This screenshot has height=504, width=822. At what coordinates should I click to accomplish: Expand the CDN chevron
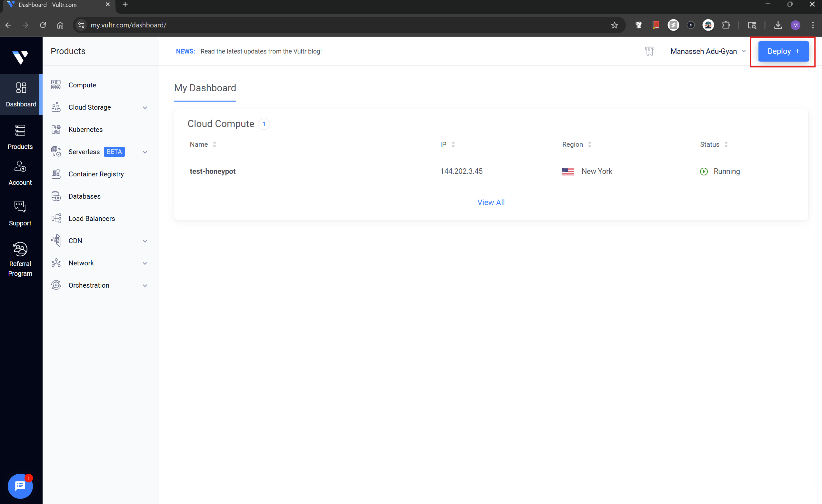(145, 241)
